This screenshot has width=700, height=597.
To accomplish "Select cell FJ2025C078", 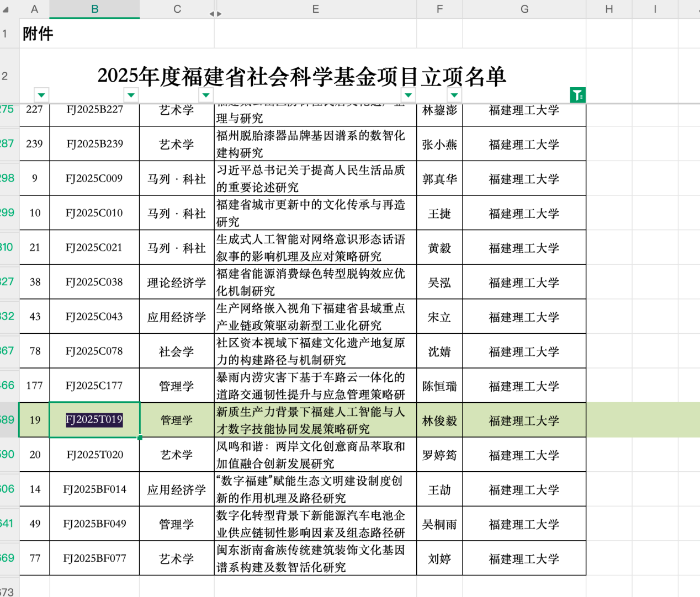I will pos(94,351).
